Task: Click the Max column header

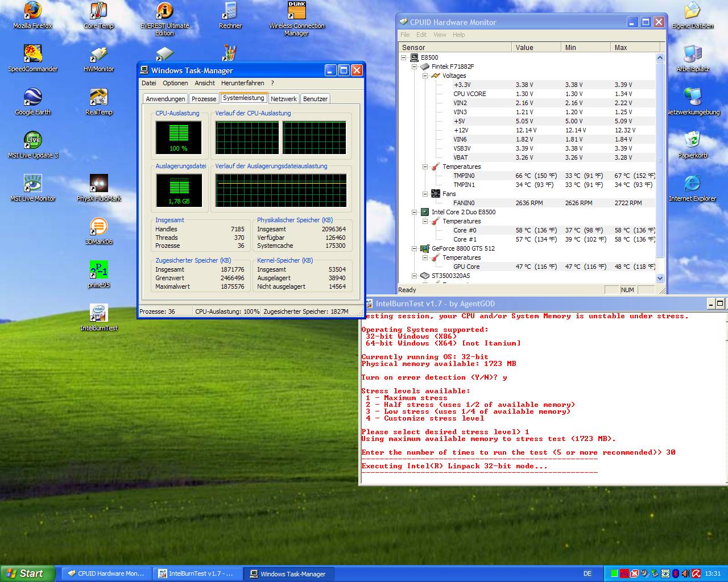Action: pyautogui.click(x=635, y=48)
